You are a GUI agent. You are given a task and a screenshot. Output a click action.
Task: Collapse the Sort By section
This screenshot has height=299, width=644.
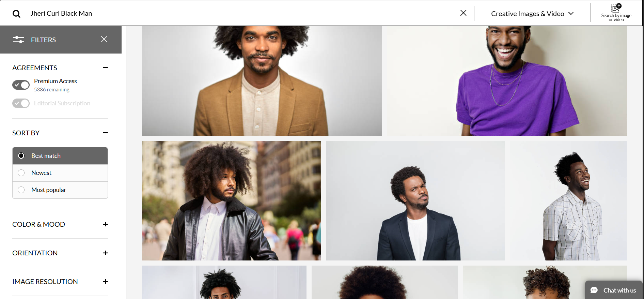click(106, 133)
